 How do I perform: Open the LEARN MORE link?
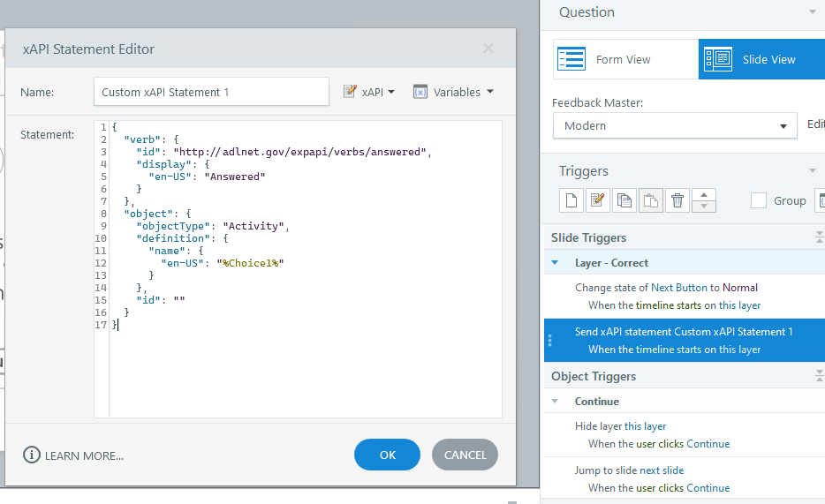84,455
